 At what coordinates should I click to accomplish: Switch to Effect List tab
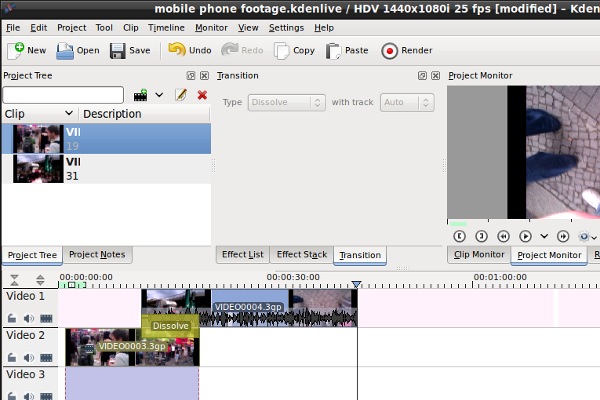(x=243, y=255)
